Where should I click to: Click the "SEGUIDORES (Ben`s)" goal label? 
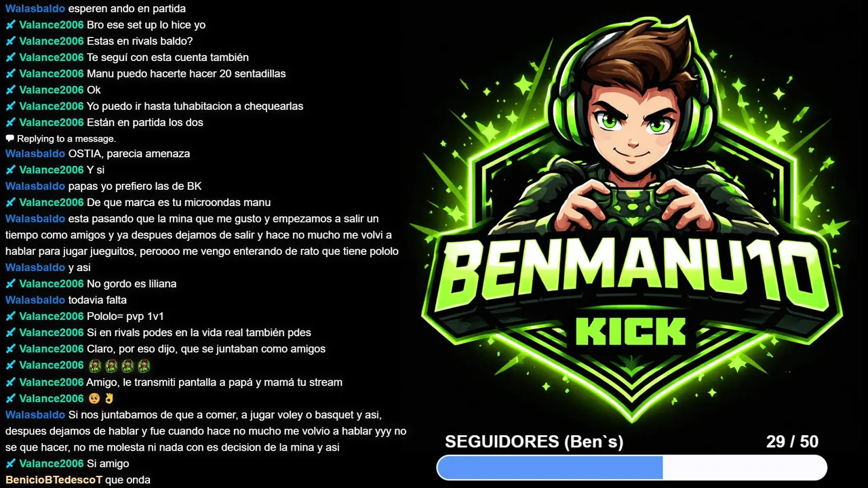(x=534, y=442)
